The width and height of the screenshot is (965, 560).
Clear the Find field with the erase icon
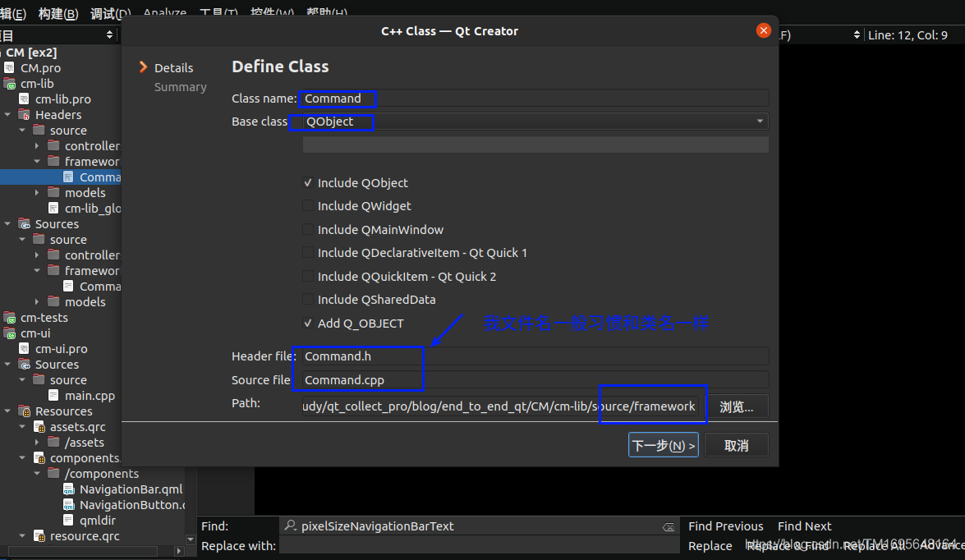[x=669, y=527]
